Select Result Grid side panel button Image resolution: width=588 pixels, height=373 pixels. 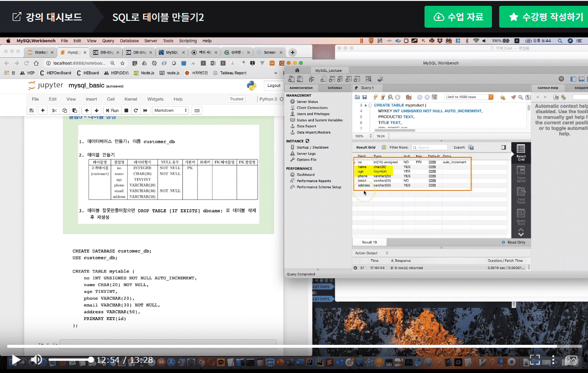521,152
